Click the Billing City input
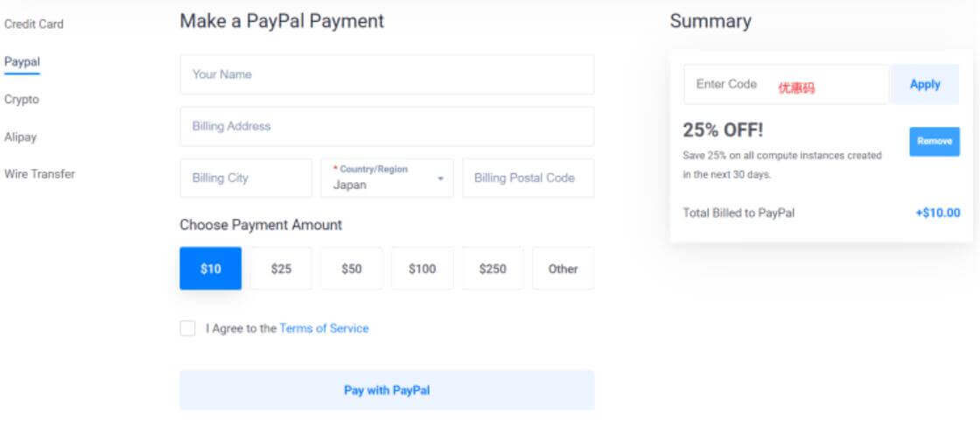The height and width of the screenshot is (428, 980). 246,178
